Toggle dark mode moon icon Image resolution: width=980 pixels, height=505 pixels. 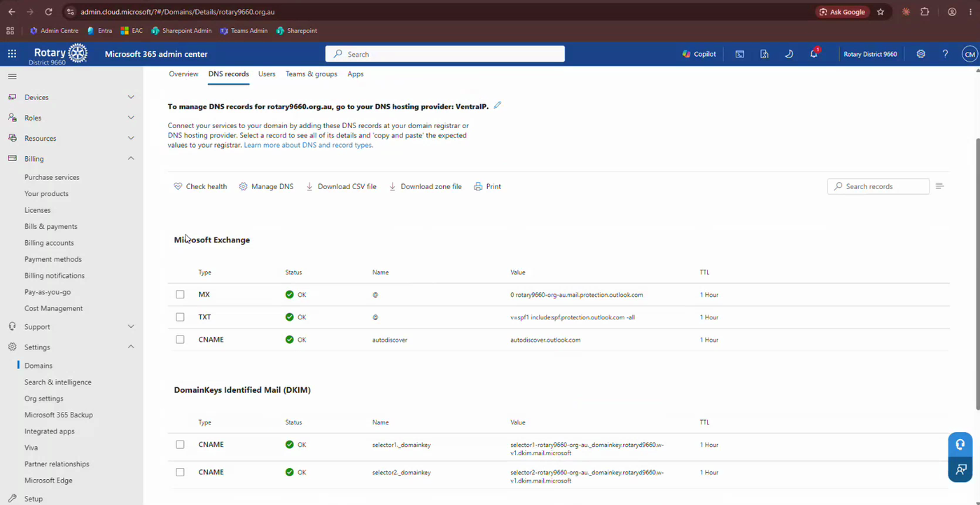tap(789, 54)
